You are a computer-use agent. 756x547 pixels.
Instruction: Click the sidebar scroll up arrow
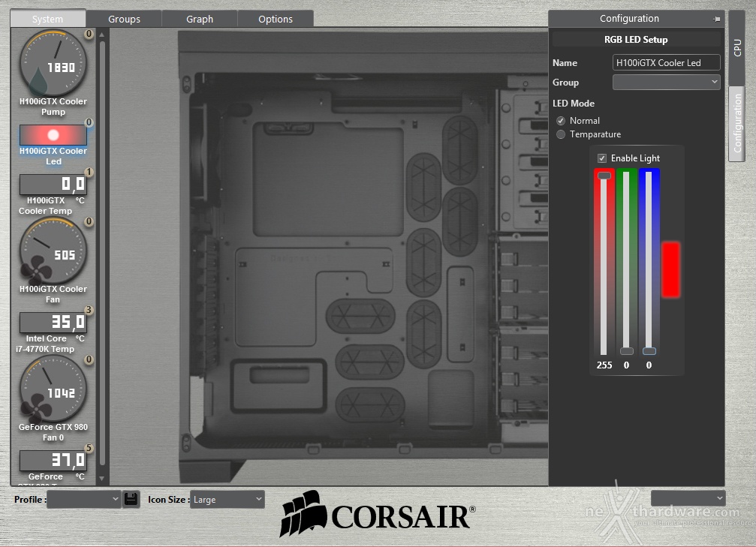[x=102, y=35]
